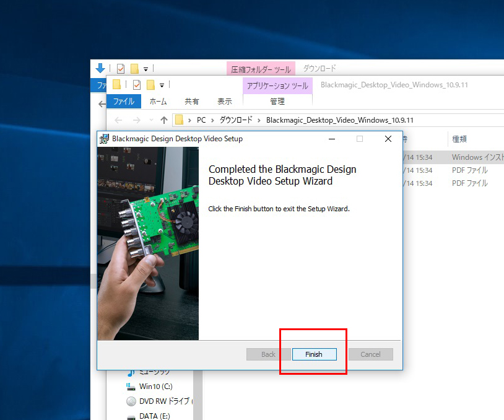Expand the chevron after ダウンロード in the address bar
504x420 pixels.
tap(259, 120)
